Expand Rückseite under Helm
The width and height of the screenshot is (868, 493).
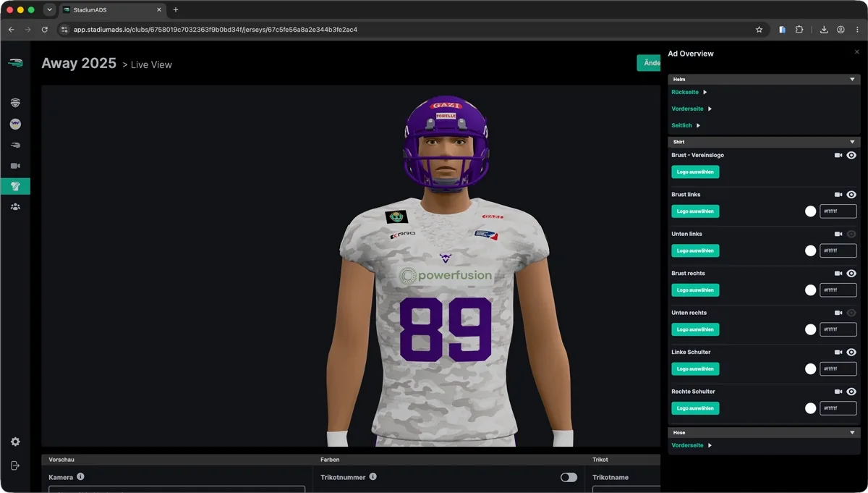point(689,92)
